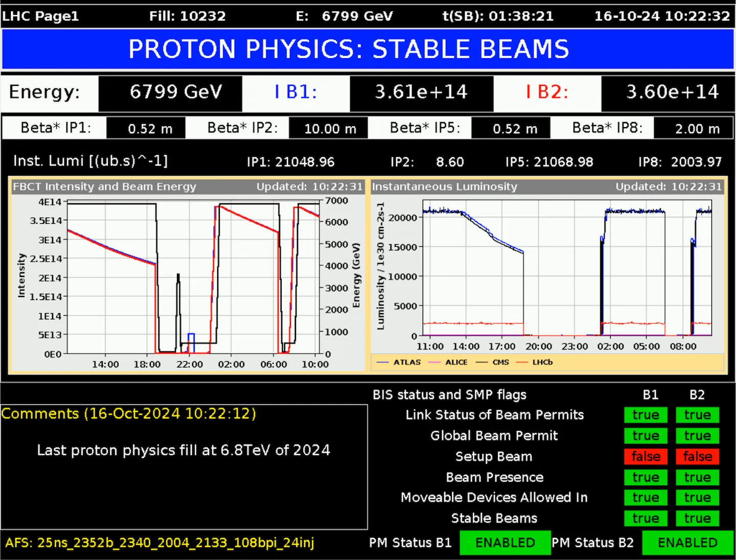Select the Beta* IP2 value 10.00 m

click(328, 128)
